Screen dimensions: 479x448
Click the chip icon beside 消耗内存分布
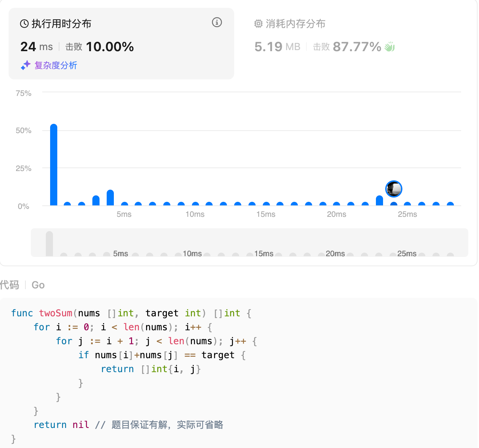point(258,24)
